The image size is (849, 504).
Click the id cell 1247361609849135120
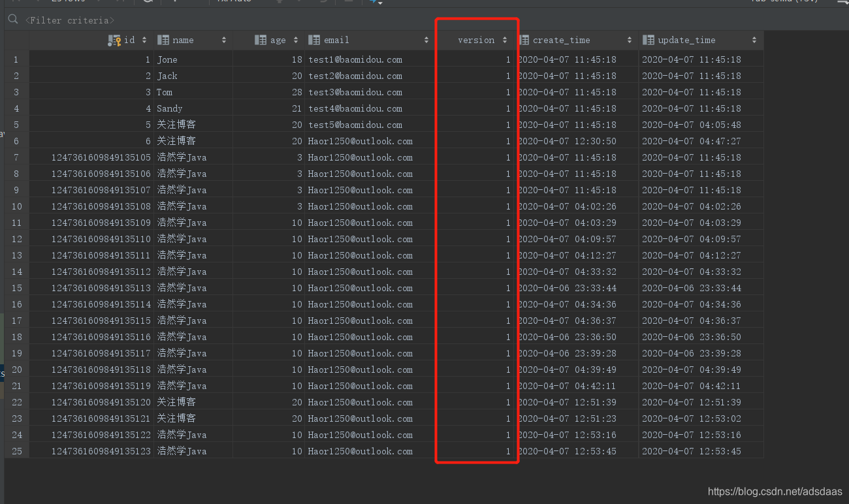(x=91, y=402)
